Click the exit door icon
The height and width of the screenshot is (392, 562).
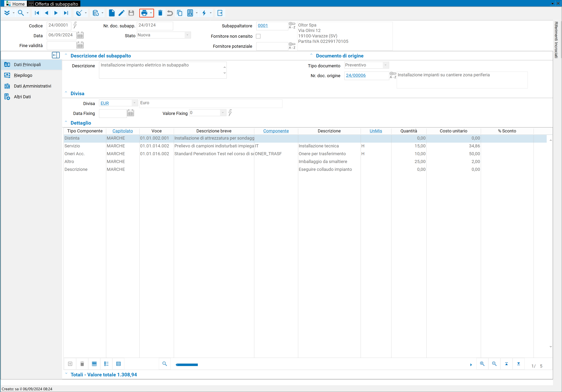[x=220, y=13]
